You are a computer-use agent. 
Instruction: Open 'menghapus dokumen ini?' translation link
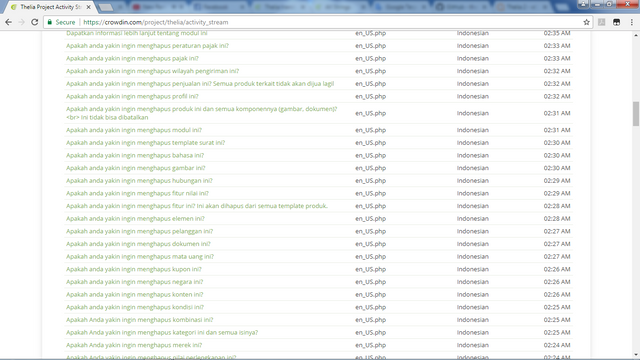click(x=138, y=244)
